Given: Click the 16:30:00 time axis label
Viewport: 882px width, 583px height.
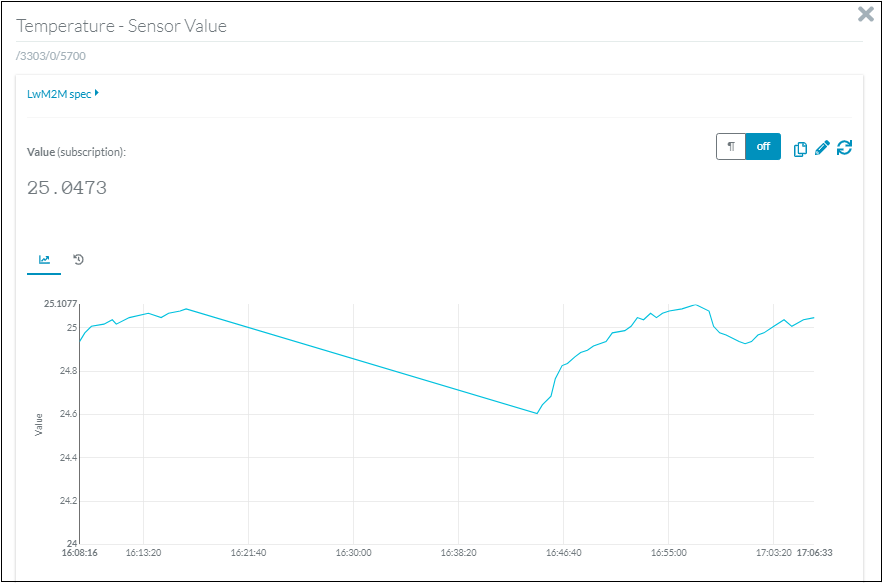Looking at the screenshot, I should [x=353, y=552].
